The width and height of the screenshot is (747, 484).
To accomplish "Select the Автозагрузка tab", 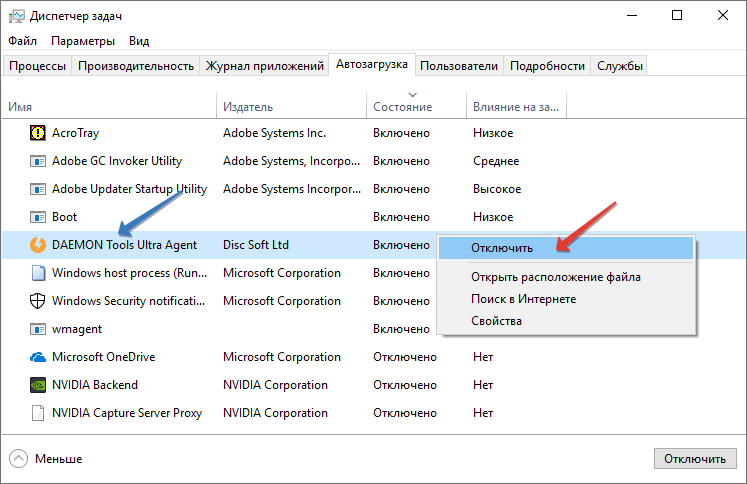I will 372,64.
